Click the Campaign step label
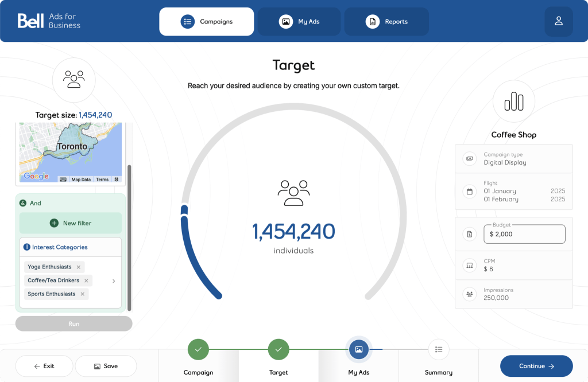Screen dimensions: 588x382 pyautogui.click(x=198, y=372)
